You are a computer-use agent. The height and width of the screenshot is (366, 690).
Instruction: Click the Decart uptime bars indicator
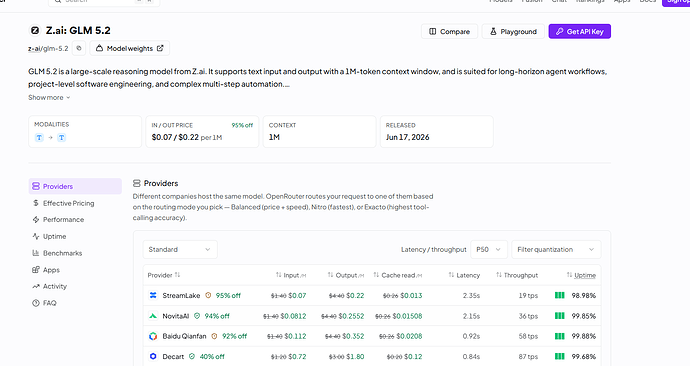[x=560, y=356]
